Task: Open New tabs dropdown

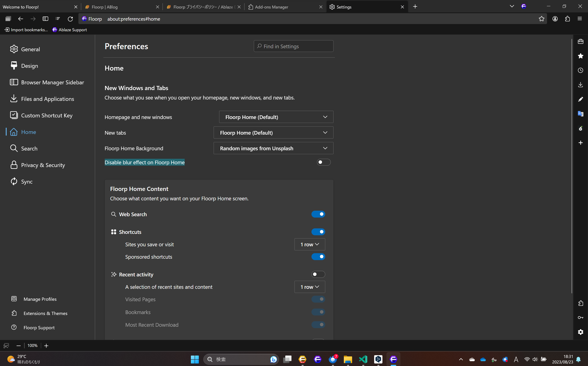Action: click(273, 133)
